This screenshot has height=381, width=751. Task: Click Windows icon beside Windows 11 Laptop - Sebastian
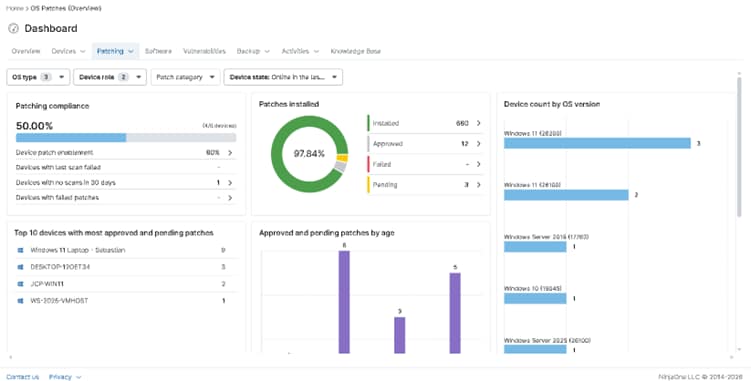point(21,250)
